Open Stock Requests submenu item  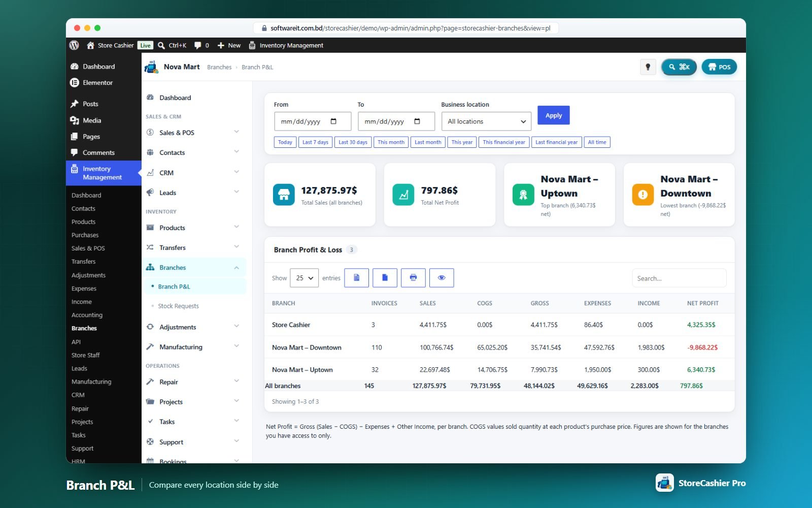[178, 306]
